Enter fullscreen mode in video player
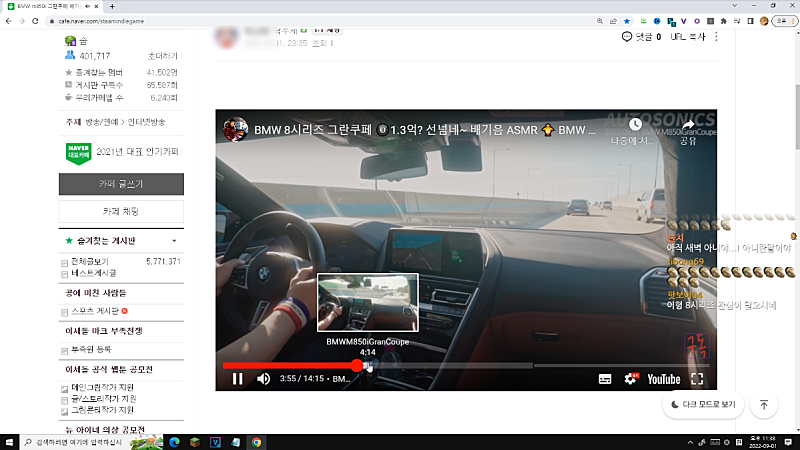 [697, 379]
